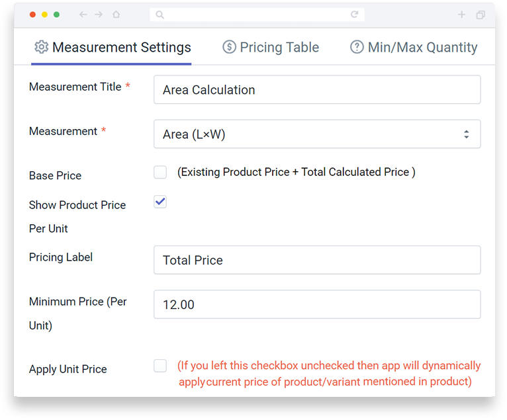Image resolution: width=507 pixels, height=420 pixels.
Task: Click the red note about unchecked checkbox
Action: tap(329, 374)
